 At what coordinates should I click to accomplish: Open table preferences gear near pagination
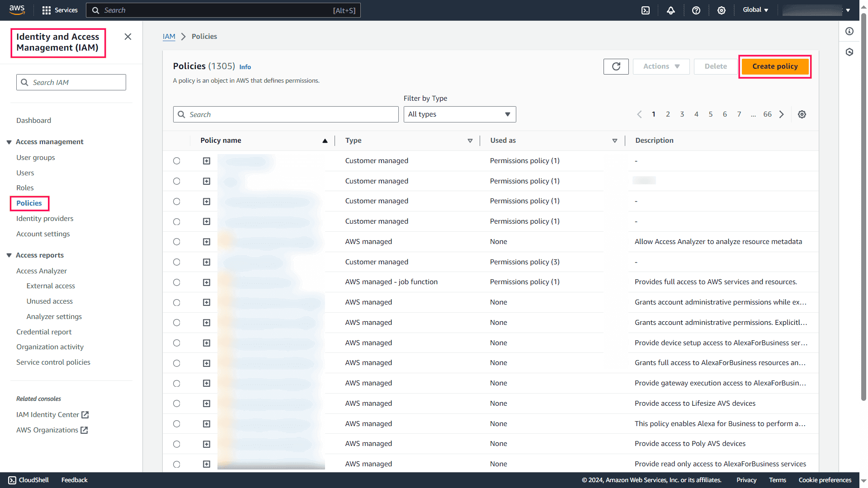click(x=802, y=114)
